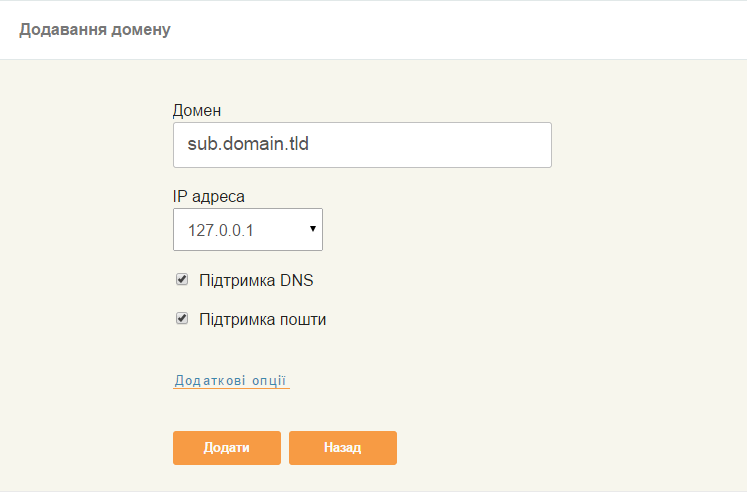The height and width of the screenshot is (494, 747).
Task: Toggle the Підтримка DNS checkbox
Action: pyautogui.click(x=182, y=280)
